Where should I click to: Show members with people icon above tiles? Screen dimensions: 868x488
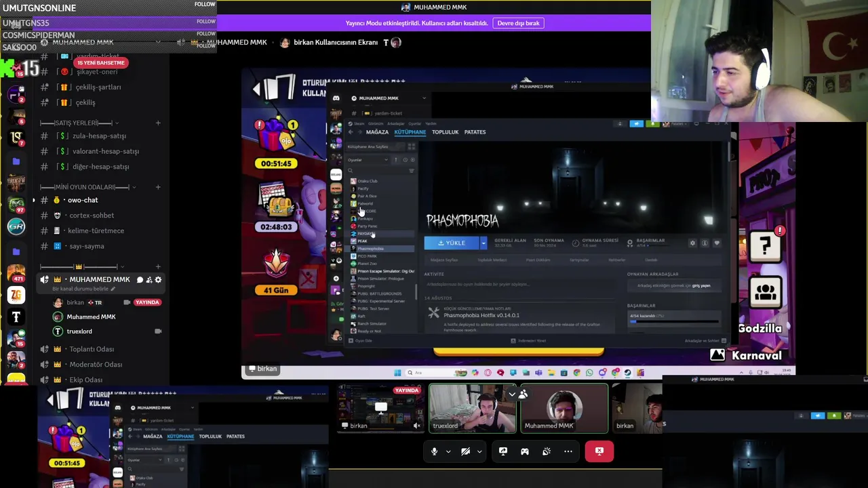524,394
